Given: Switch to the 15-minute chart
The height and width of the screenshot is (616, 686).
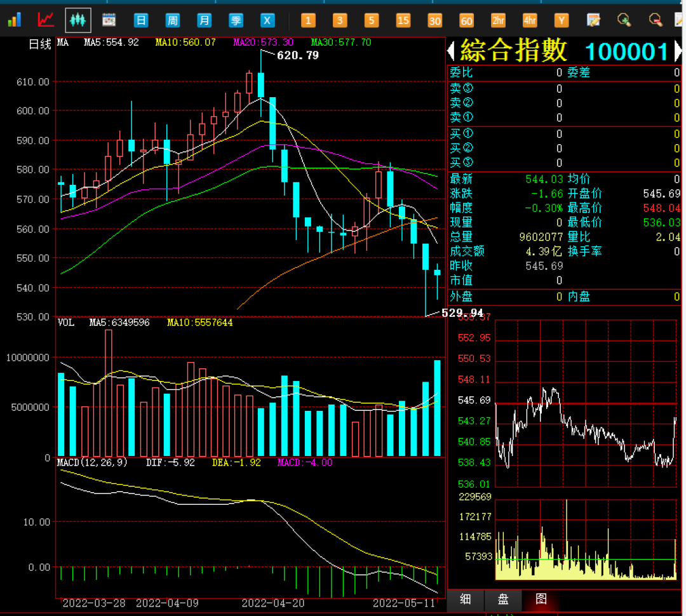Looking at the screenshot, I should (x=403, y=20).
